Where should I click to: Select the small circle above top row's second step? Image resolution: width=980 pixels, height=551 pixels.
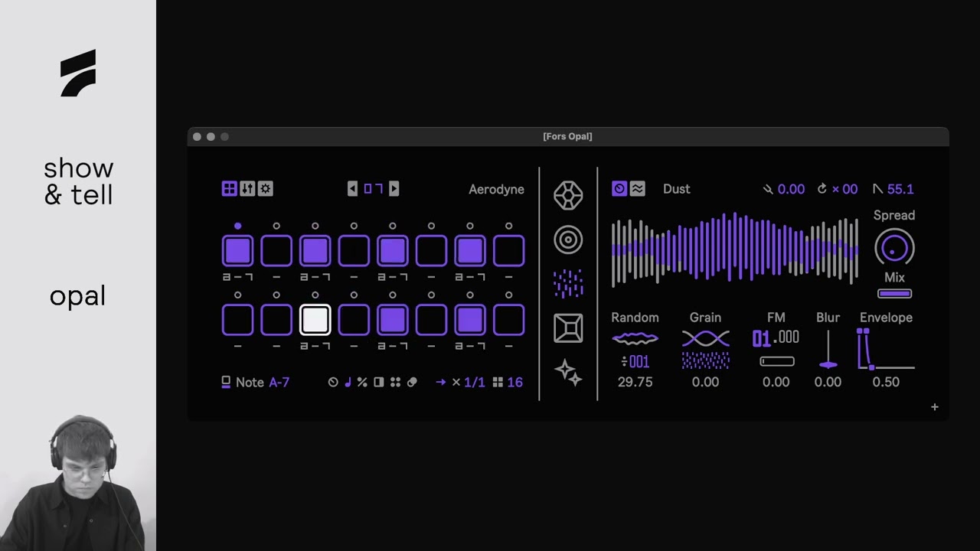(276, 226)
